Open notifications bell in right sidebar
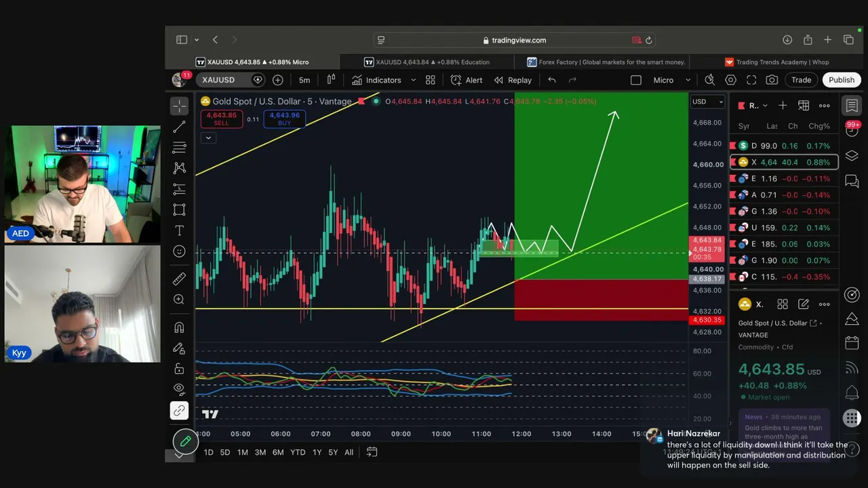This screenshot has height=488, width=868. (x=852, y=392)
